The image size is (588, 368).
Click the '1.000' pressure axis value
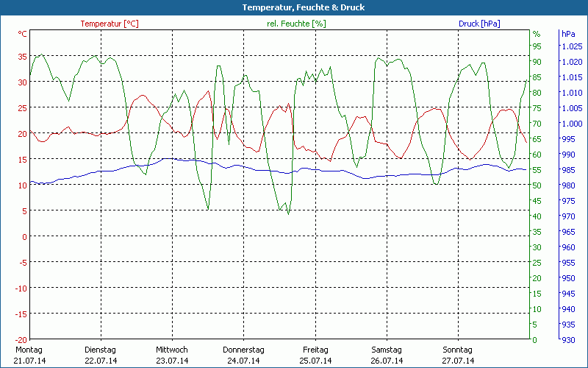click(x=572, y=124)
